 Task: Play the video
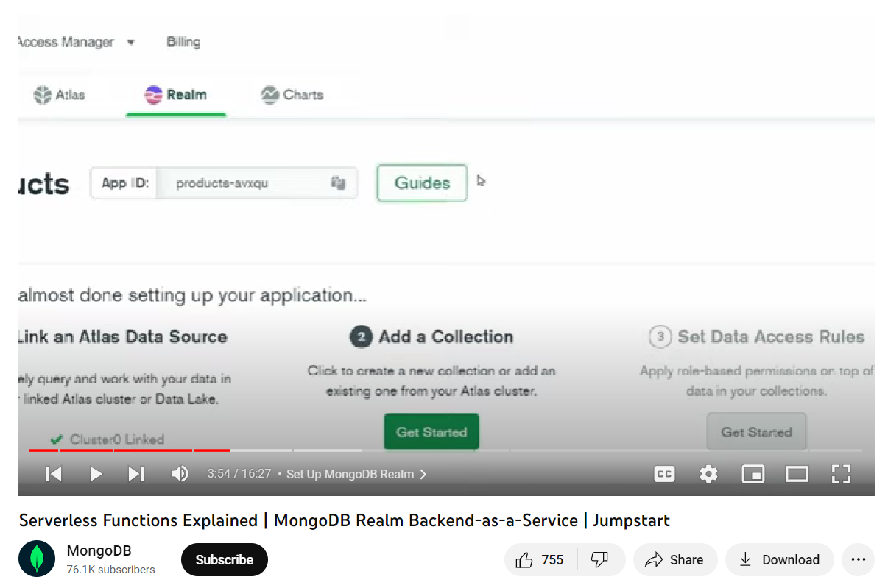96,474
